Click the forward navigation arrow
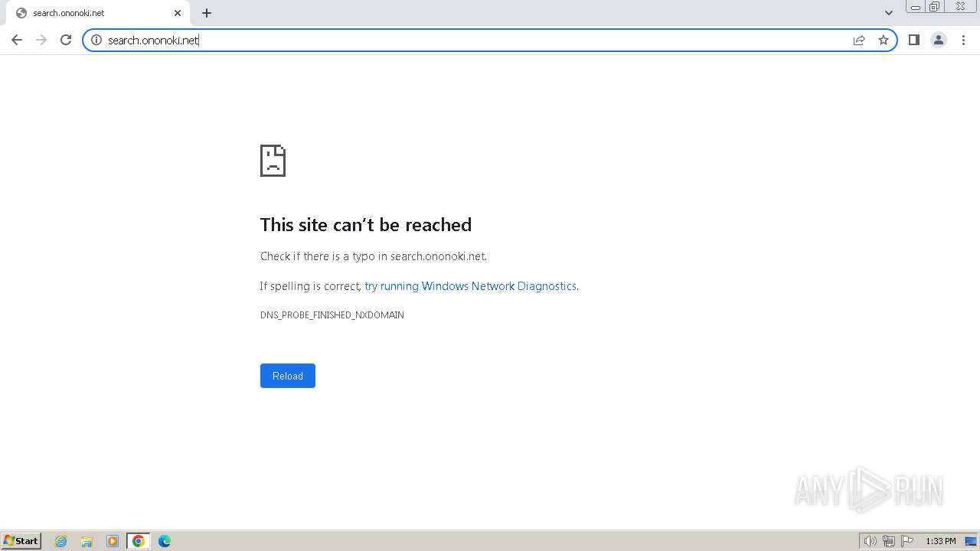The width and height of the screenshot is (980, 551). pos(41,40)
